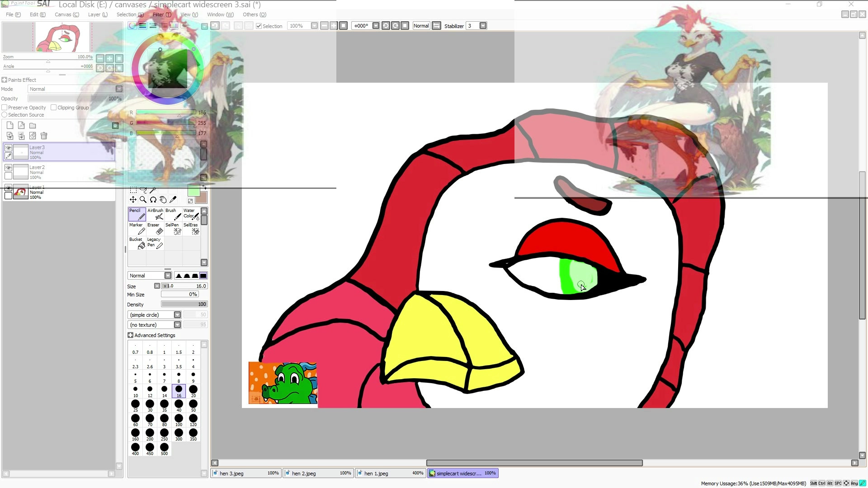Toggle the Layer1 lock box below eye
868x488 pixels.
pyautogui.click(x=8, y=196)
